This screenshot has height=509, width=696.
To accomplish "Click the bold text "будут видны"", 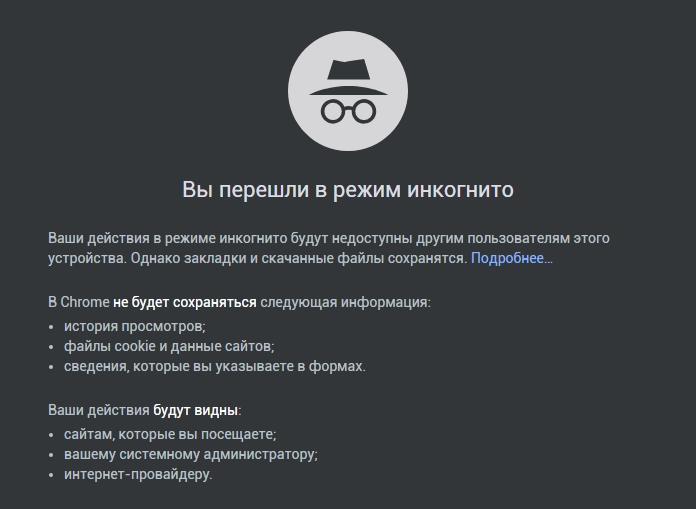I will (x=196, y=410).
